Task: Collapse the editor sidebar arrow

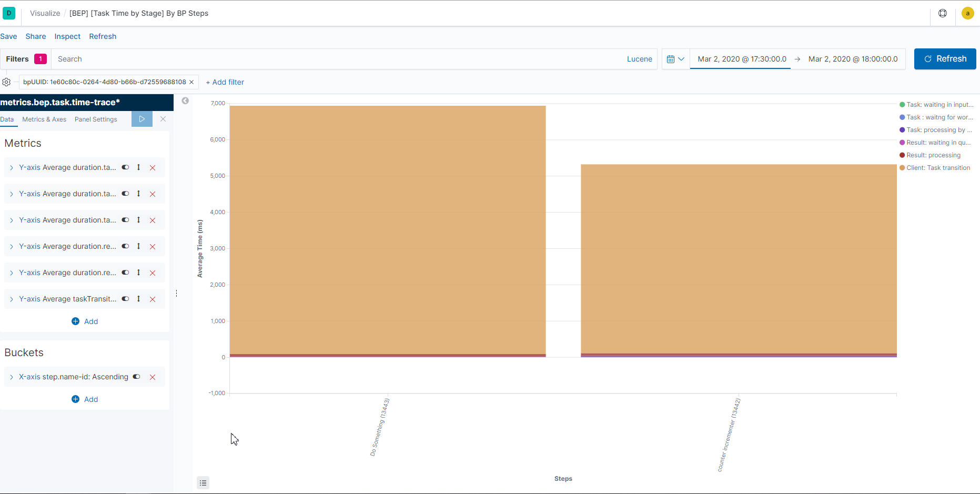Action: (185, 100)
